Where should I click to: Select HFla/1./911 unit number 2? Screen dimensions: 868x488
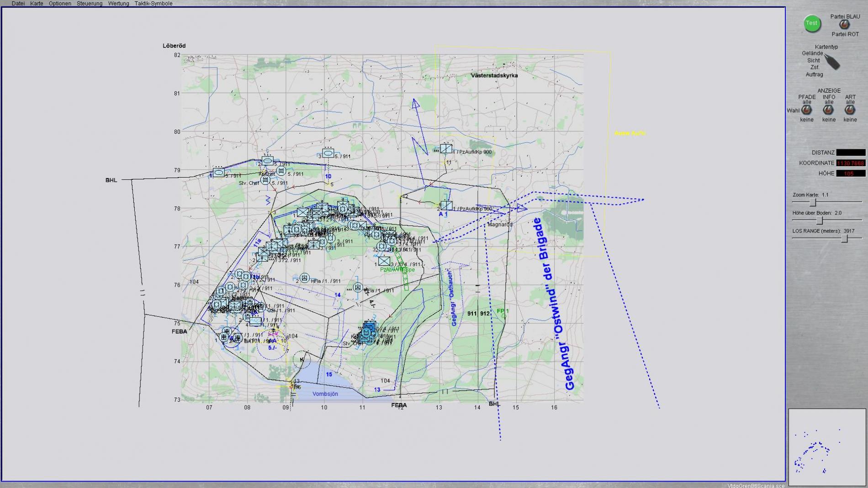[305, 278]
